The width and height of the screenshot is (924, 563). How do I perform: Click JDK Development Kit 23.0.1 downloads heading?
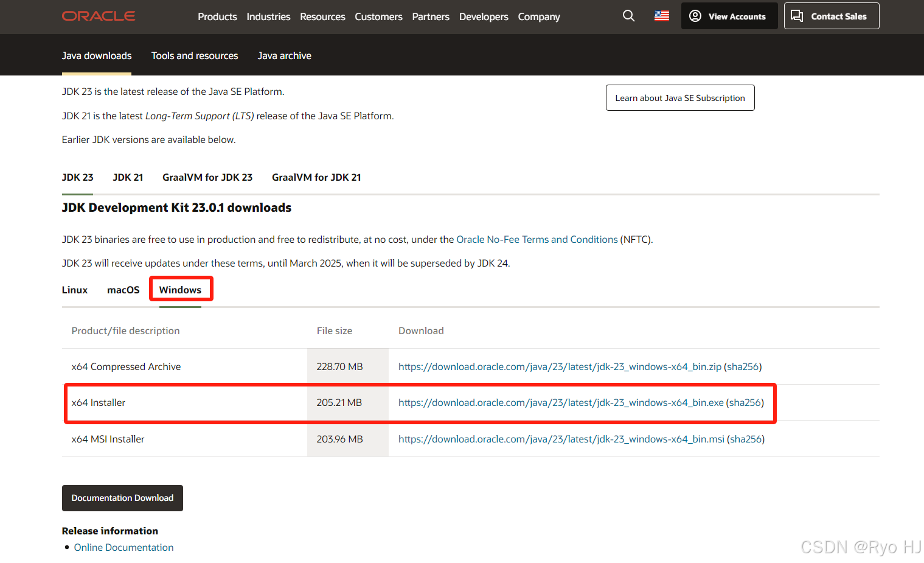(176, 208)
